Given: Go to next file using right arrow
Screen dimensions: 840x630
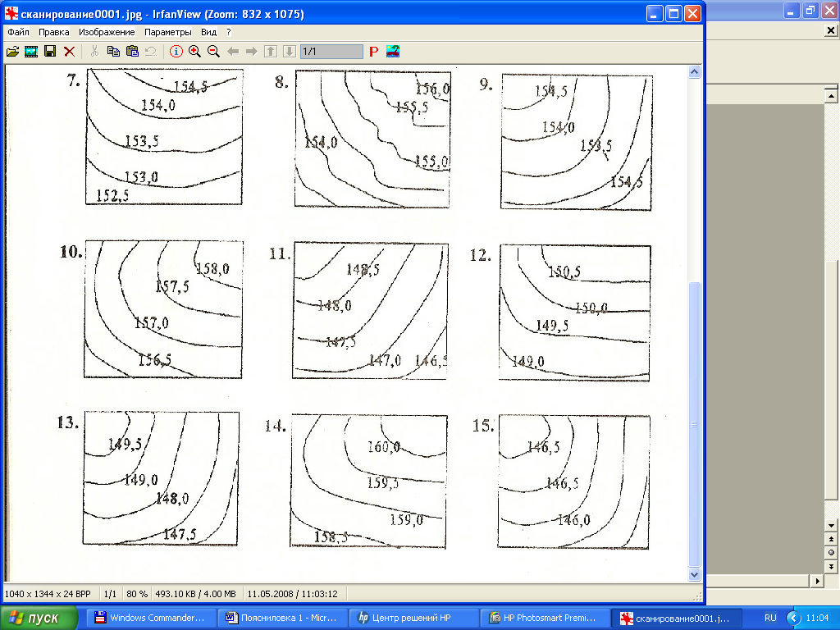Looking at the screenshot, I should [x=251, y=52].
